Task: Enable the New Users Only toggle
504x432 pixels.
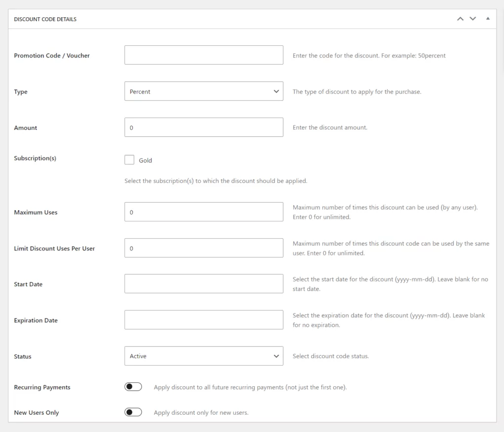Action: 133,412
